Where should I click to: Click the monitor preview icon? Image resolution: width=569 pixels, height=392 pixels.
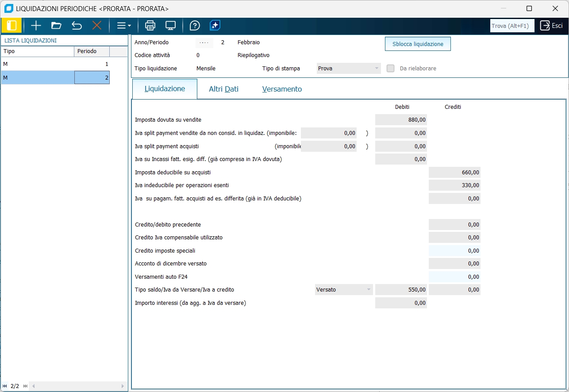[x=171, y=26]
